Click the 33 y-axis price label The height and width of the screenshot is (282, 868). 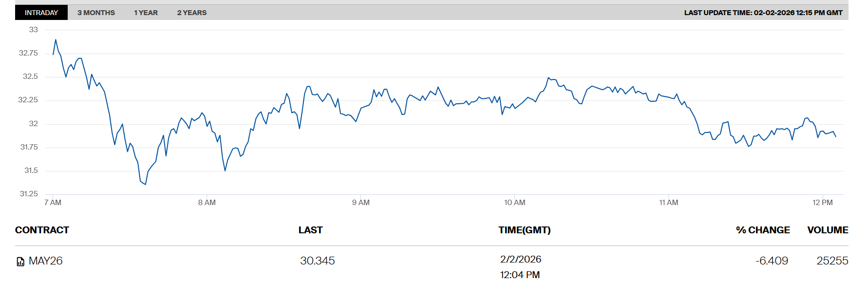[x=33, y=30]
